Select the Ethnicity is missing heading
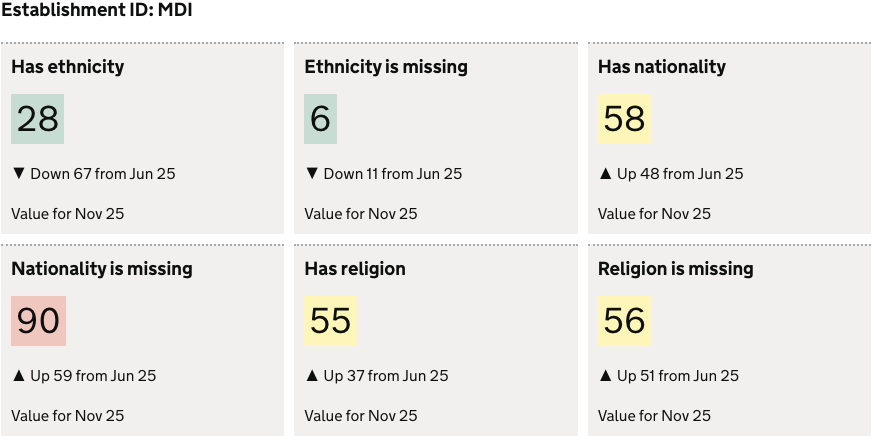This screenshot has height=444, width=874. (x=386, y=67)
